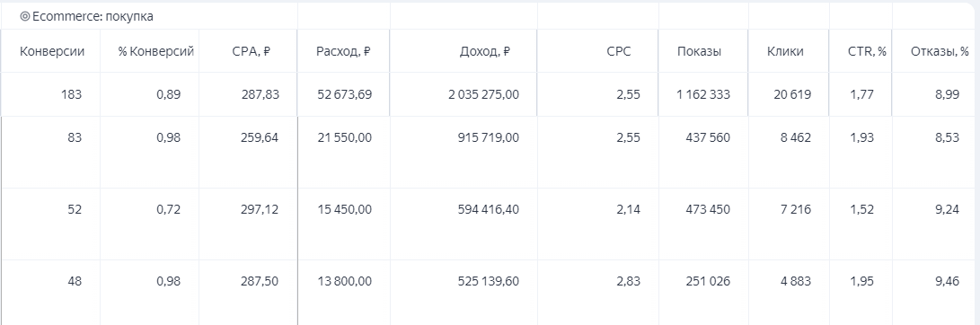Screen dimensions: 980x325
Task: Click the goal icon beside Ecommerce: покупка
Action: click(x=25, y=17)
